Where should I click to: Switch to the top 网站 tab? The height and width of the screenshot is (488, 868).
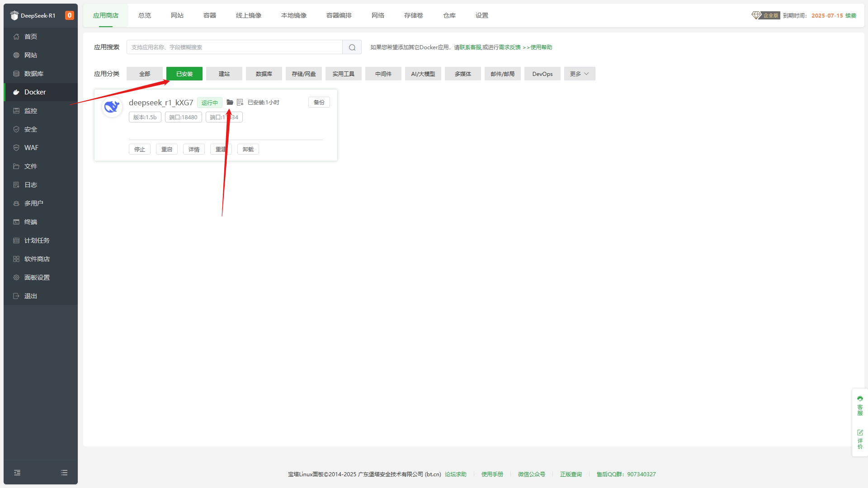pos(177,15)
